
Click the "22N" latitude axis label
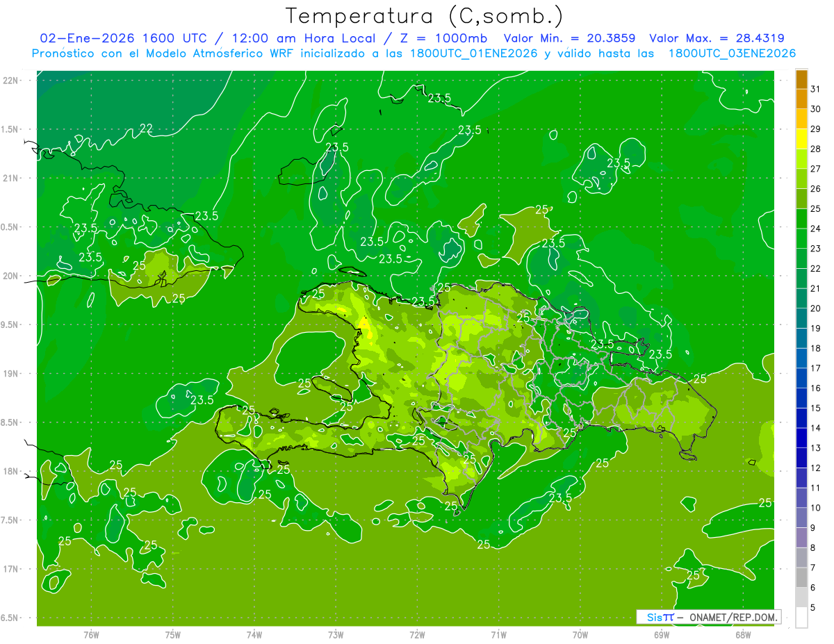[x=10, y=81]
